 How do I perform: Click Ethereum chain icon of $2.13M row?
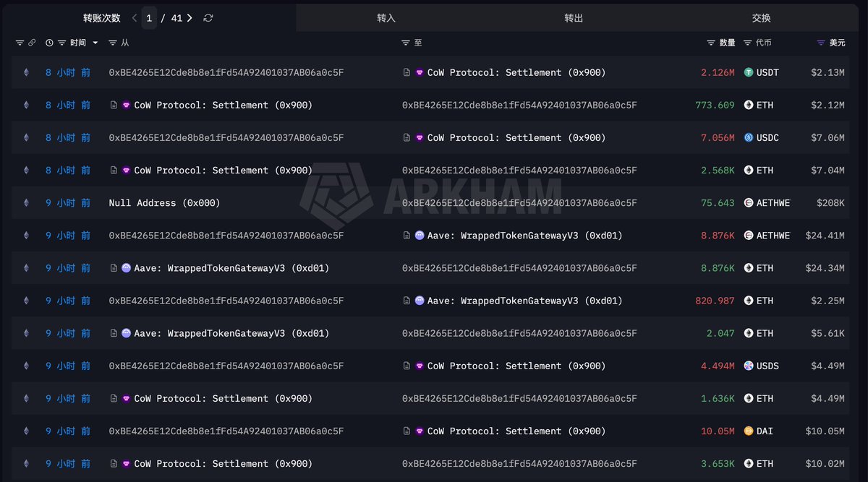tap(27, 72)
